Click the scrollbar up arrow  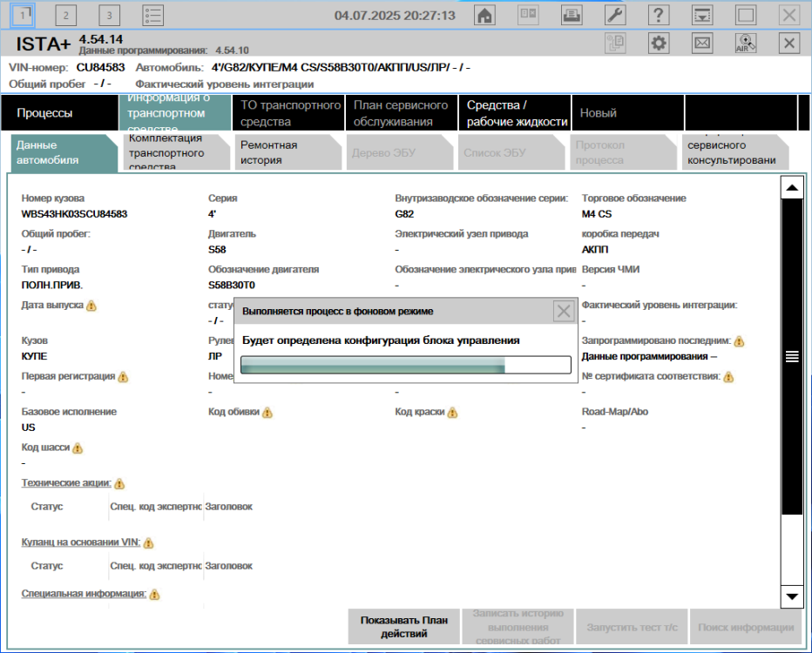pyautogui.click(x=792, y=187)
